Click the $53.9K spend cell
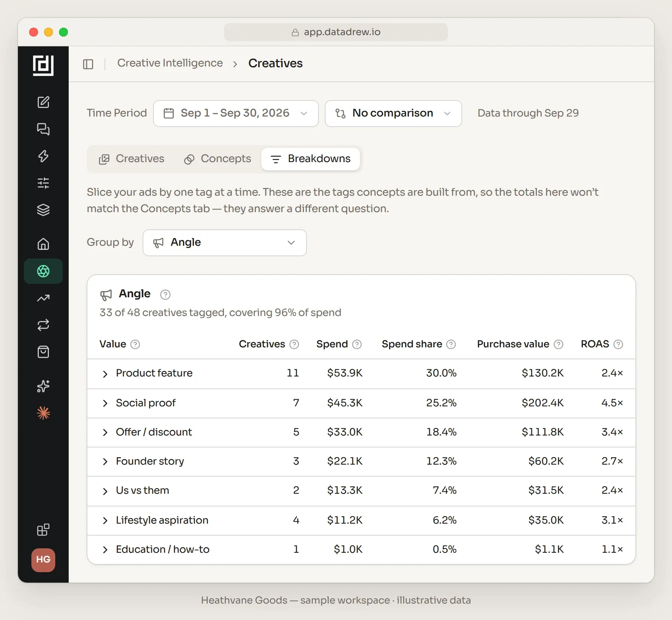This screenshot has height=620, width=672. 345,373
